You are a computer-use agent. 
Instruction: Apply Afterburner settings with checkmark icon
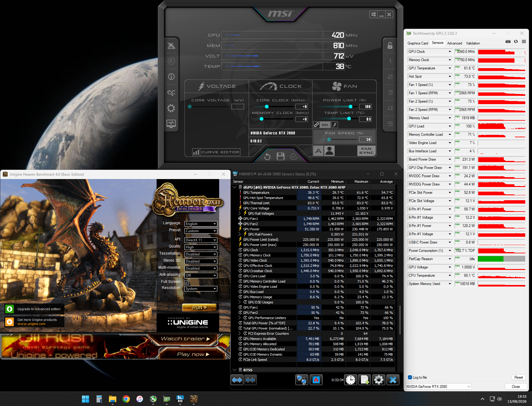pyautogui.click(x=293, y=157)
